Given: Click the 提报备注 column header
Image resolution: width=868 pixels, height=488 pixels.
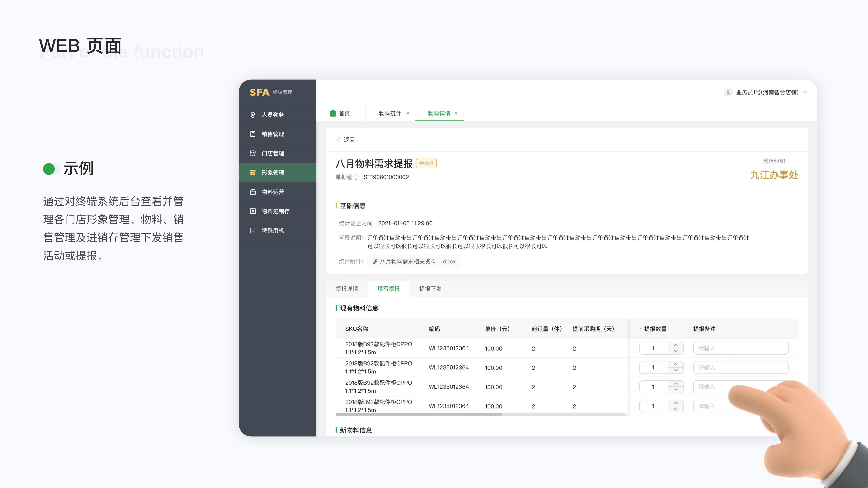Looking at the screenshot, I should [704, 329].
